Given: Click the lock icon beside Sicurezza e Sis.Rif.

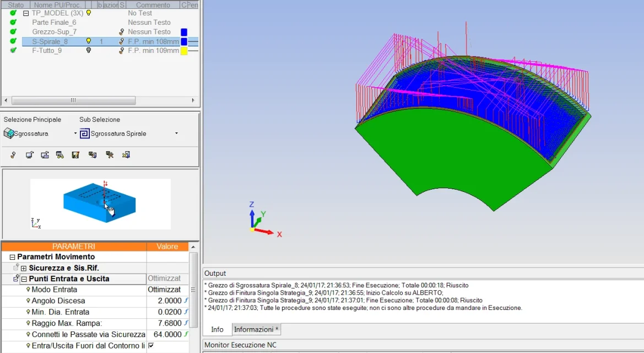Looking at the screenshot, I should tap(16, 268).
